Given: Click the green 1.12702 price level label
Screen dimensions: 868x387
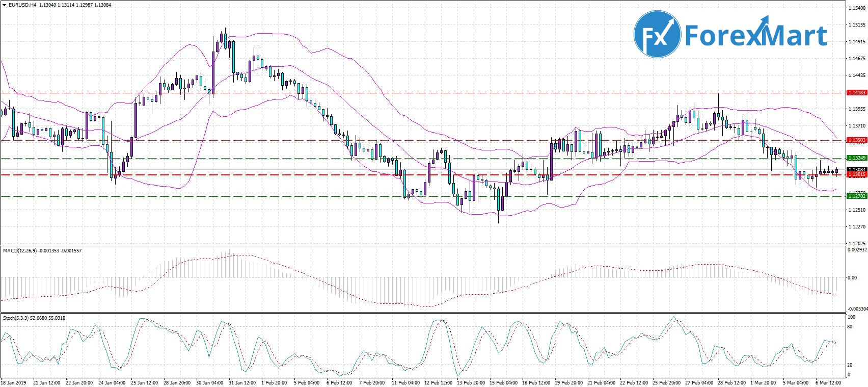Looking at the screenshot, I should tap(856, 196).
